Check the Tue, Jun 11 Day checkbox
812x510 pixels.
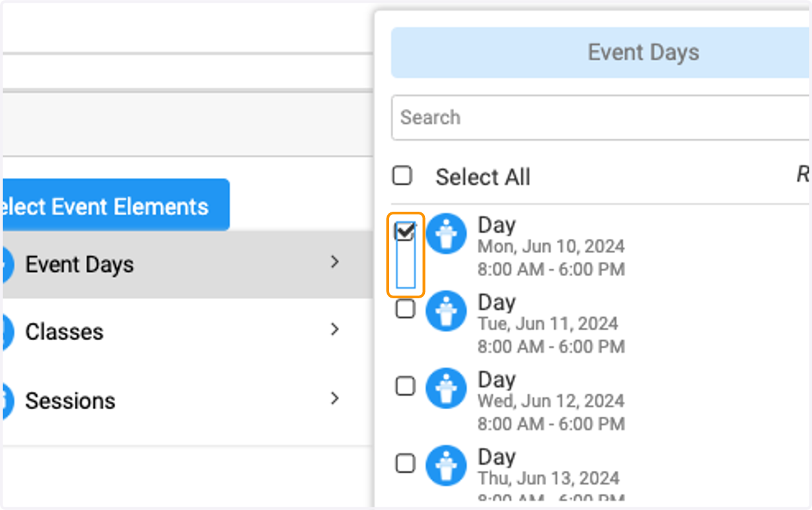tap(405, 309)
